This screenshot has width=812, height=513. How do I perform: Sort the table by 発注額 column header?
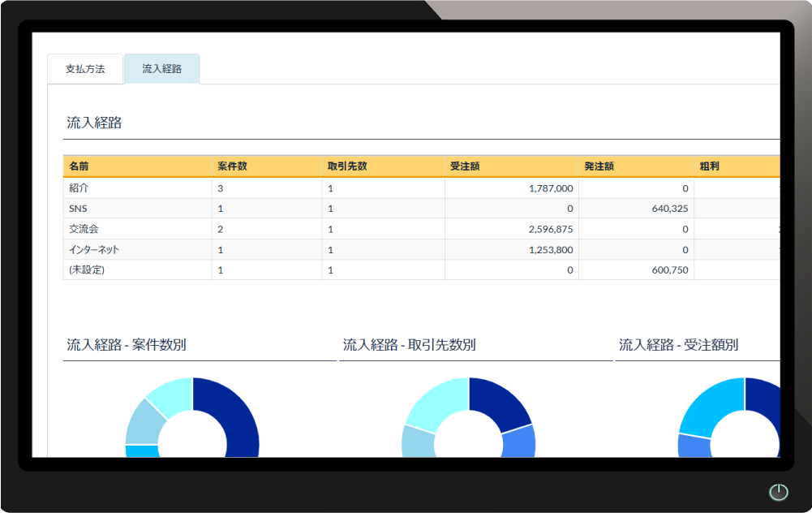click(596, 166)
